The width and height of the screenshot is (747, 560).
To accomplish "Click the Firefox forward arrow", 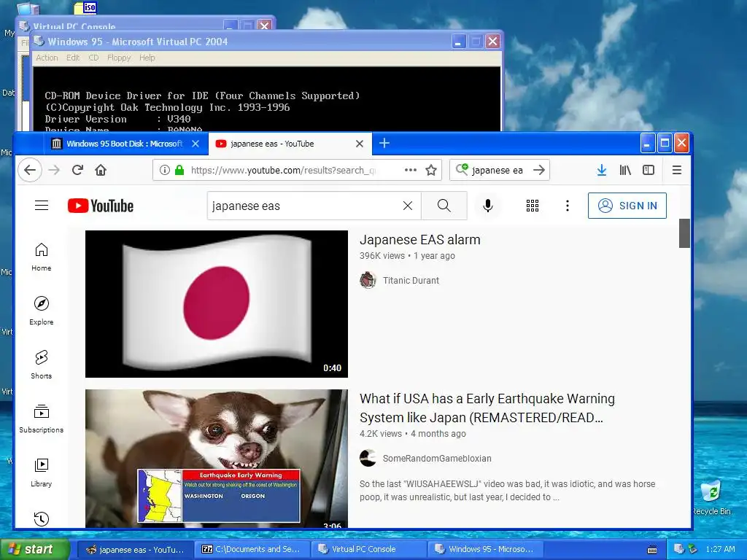I will click(54, 170).
